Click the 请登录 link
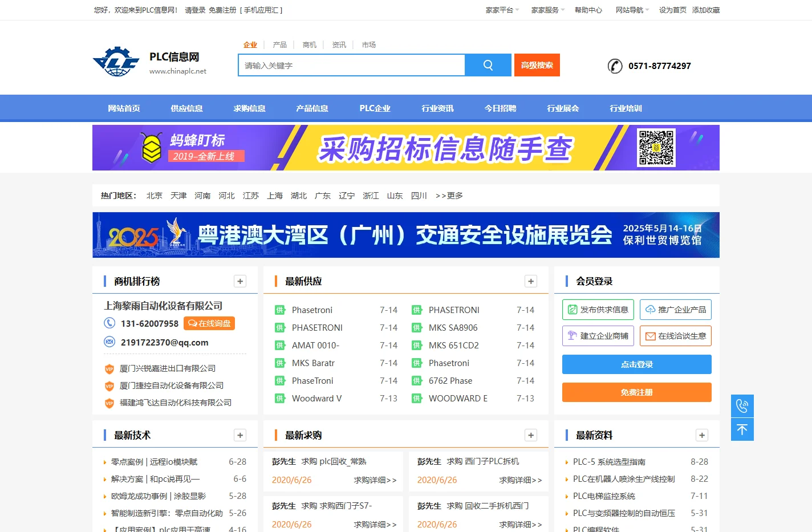 coord(195,10)
